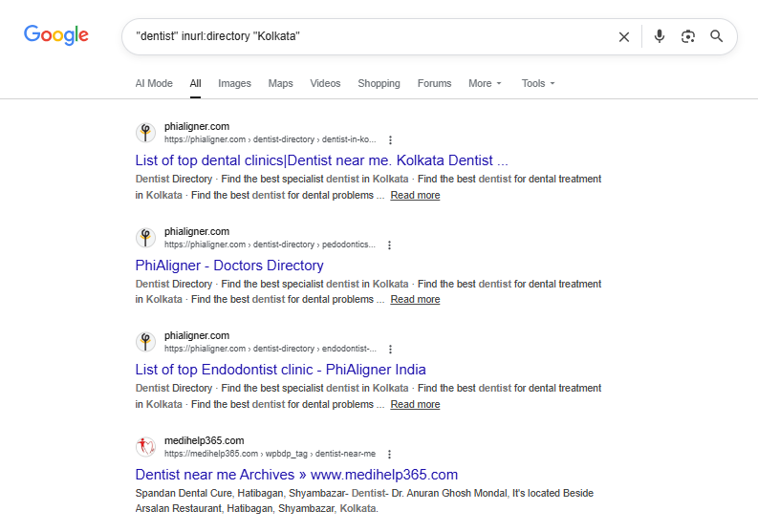Click the magnifying glass search icon
Viewport: 758px width, 532px height.
[x=717, y=36]
